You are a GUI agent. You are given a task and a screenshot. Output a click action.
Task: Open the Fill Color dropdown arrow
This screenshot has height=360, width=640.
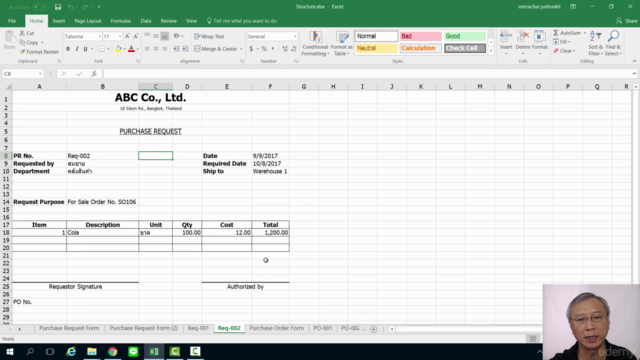coord(124,49)
